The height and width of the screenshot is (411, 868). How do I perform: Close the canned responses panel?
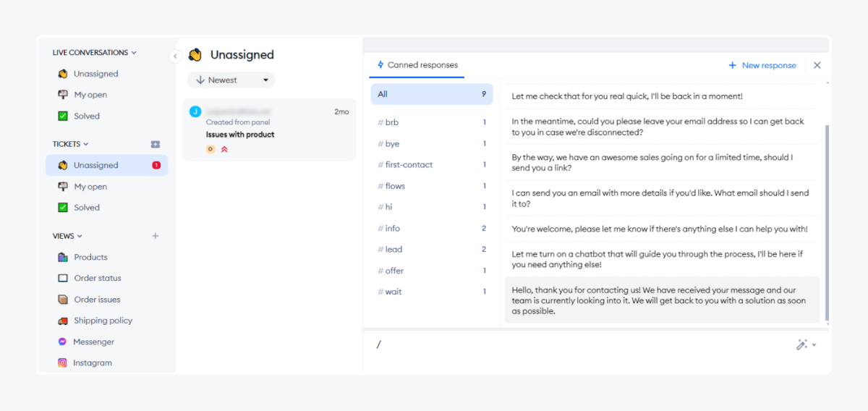817,66
